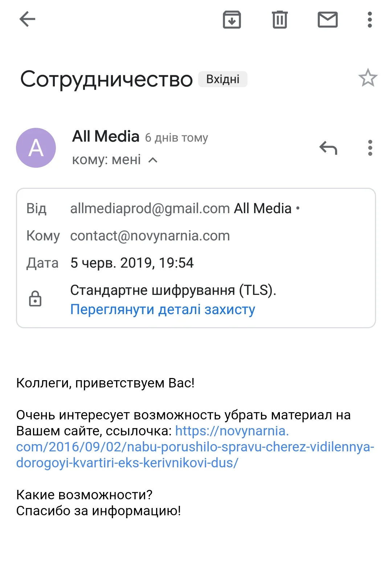Viewport: 392px width, 585px height.
Task: Select the contact@novynarnia.com recipient address
Action: (x=150, y=236)
